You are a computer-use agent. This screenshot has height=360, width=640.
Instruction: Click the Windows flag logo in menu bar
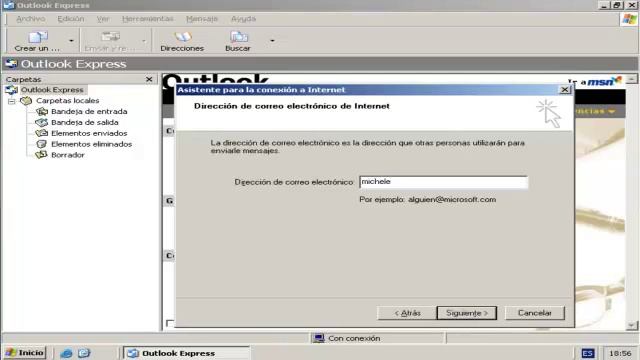[x=629, y=20]
